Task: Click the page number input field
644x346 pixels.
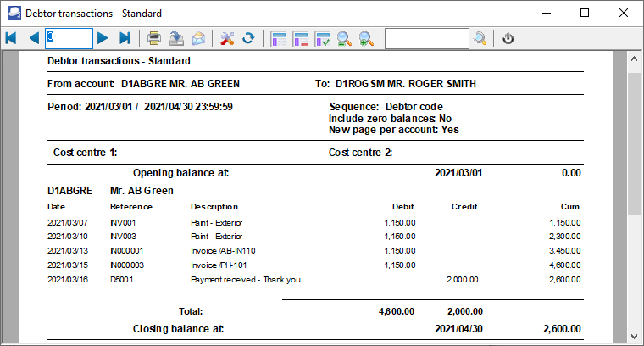Action: [x=69, y=38]
